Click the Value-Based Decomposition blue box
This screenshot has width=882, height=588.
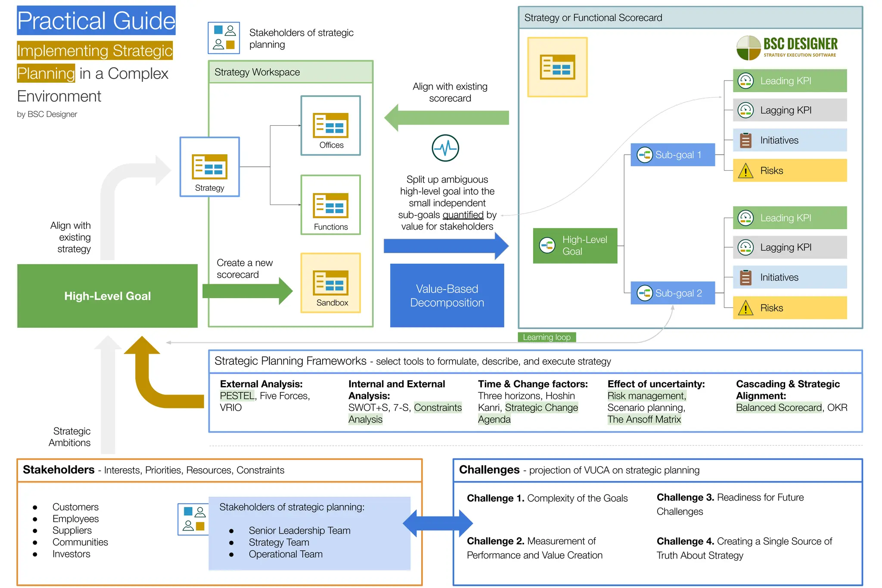click(447, 296)
